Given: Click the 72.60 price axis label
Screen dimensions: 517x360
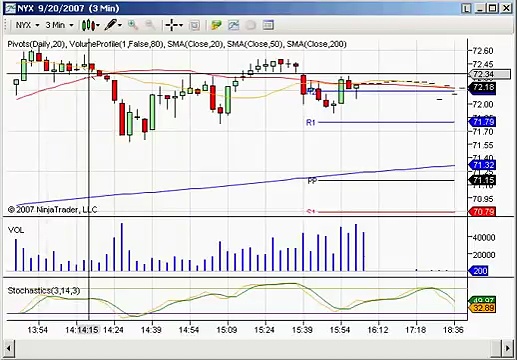Looking at the screenshot, I should pyautogui.click(x=483, y=51).
